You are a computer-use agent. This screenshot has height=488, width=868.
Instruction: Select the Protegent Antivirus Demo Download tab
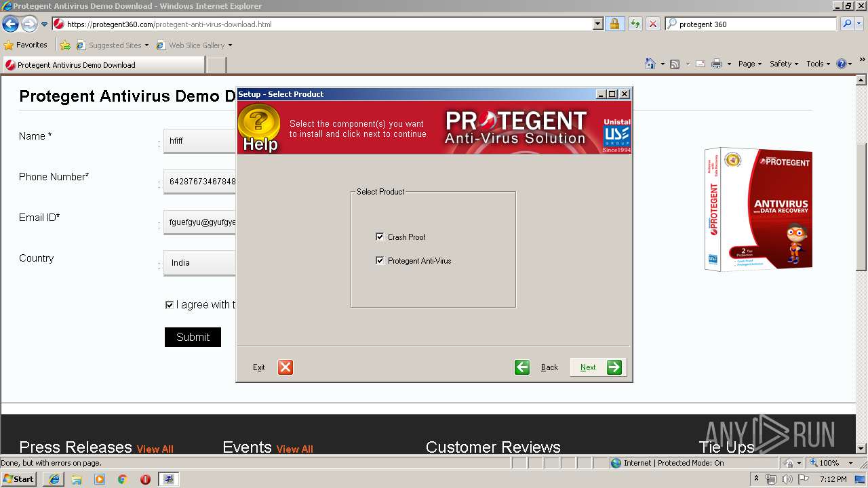click(103, 65)
